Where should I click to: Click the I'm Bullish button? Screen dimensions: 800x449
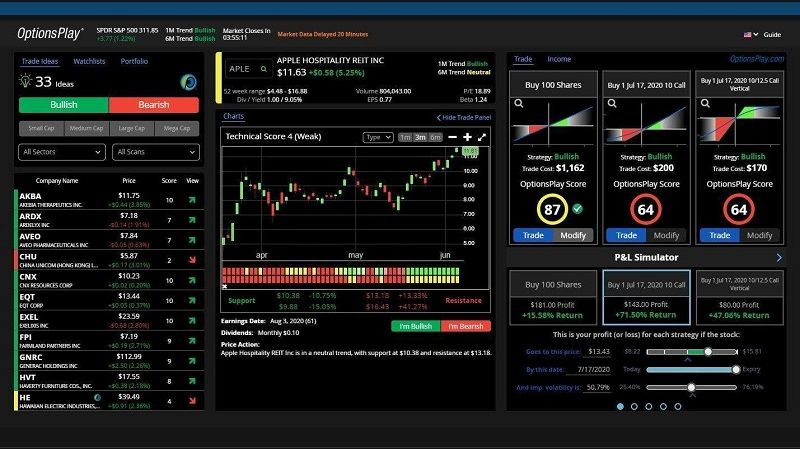pyautogui.click(x=416, y=326)
